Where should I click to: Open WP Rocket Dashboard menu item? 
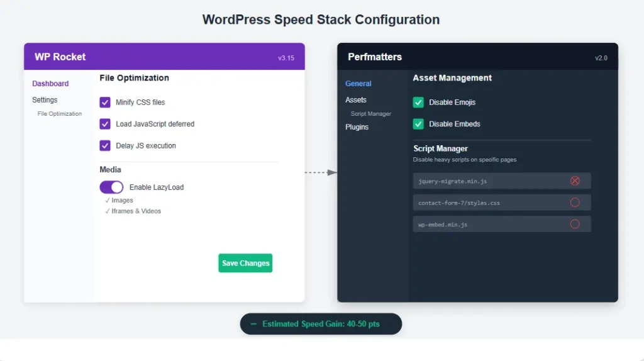click(x=50, y=84)
